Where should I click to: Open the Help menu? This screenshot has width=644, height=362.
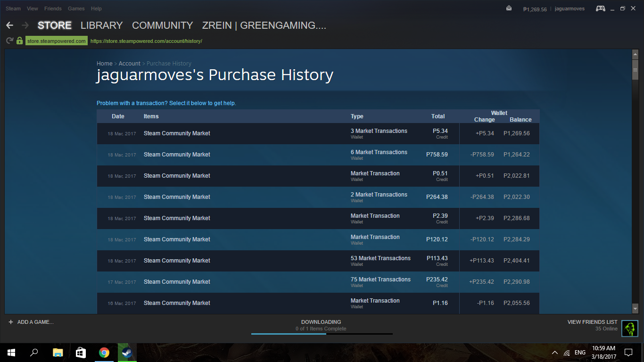click(96, 8)
